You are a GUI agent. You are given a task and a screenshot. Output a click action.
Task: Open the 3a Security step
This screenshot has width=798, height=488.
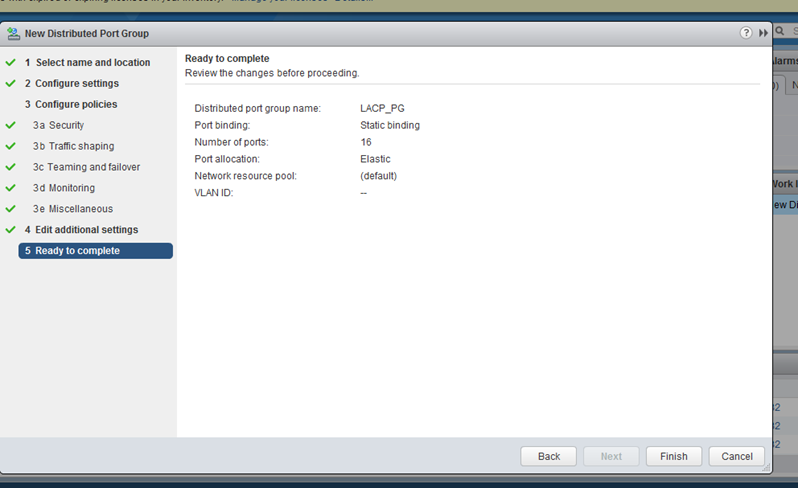tap(59, 125)
